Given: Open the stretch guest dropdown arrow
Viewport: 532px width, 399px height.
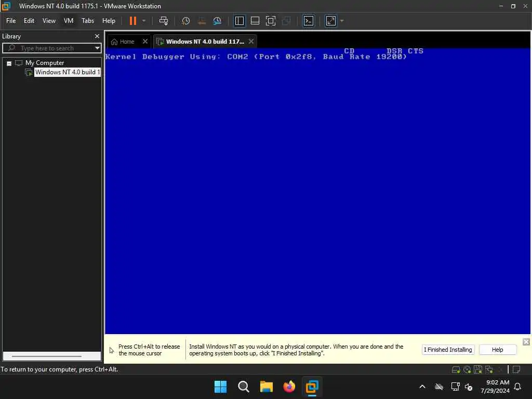Looking at the screenshot, I should coord(342,21).
